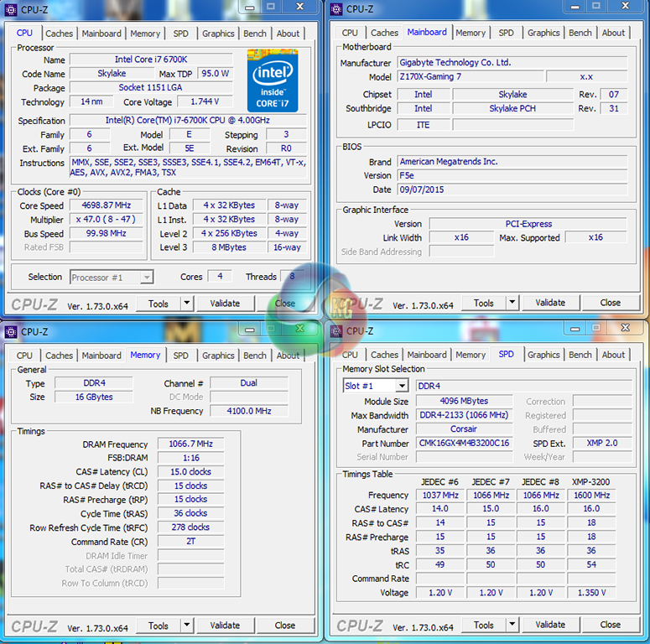Open CPU tab in SPD window

tap(350, 355)
